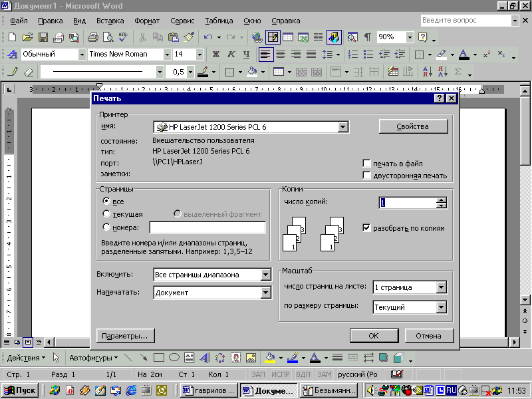Open 'по размеру страницы' dropdown
This screenshot has height=399, width=532.
tap(441, 307)
